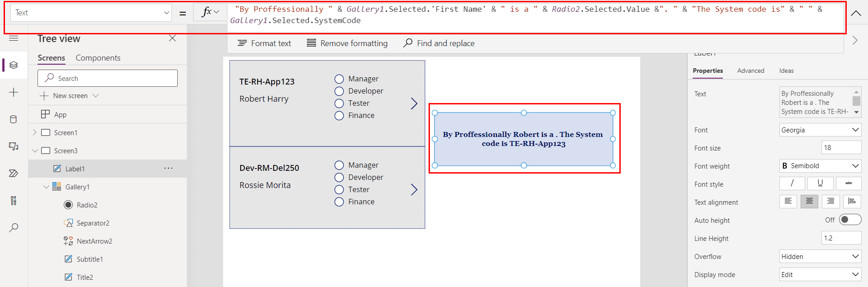The image size is (868, 287).
Task: Open the Overflow Hidden dropdown
Action: (820, 256)
